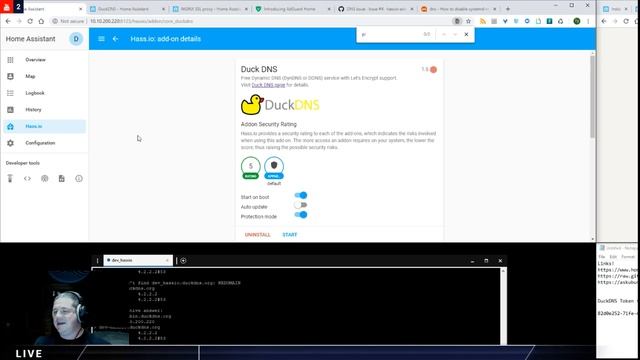The width and height of the screenshot is (640, 360).
Task: Click the UNINSTALL button
Action: pyautogui.click(x=258, y=235)
